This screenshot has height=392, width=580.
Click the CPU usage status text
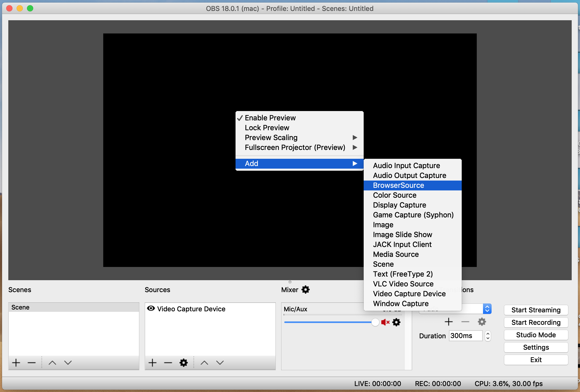point(508,384)
